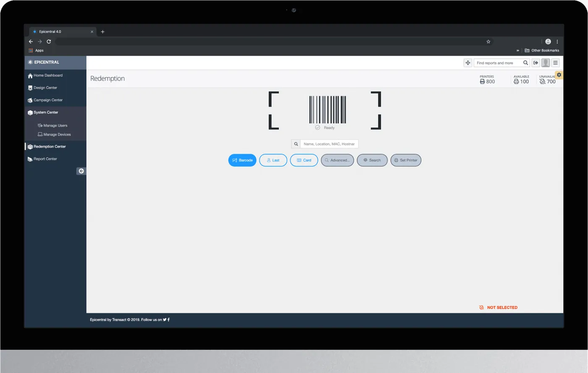Reload the browser page
Viewport: 588px width, 373px height.
pyautogui.click(x=49, y=42)
